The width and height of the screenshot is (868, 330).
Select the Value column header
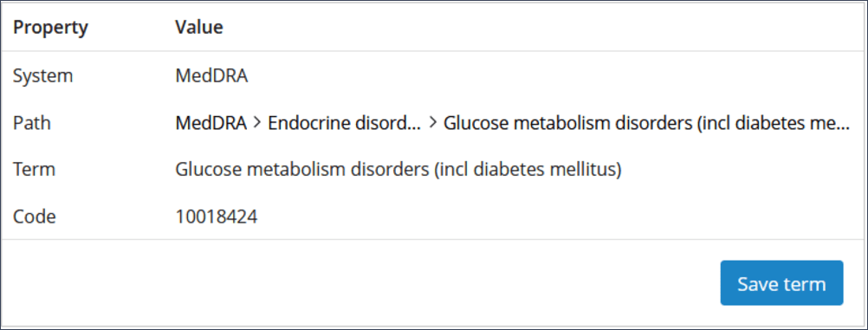pyautogui.click(x=198, y=27)
